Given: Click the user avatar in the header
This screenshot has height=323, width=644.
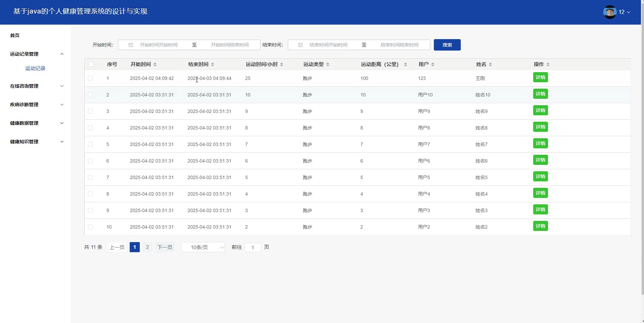Looking at the screenshot, I should pyautogui.click(x=609, y=12).
